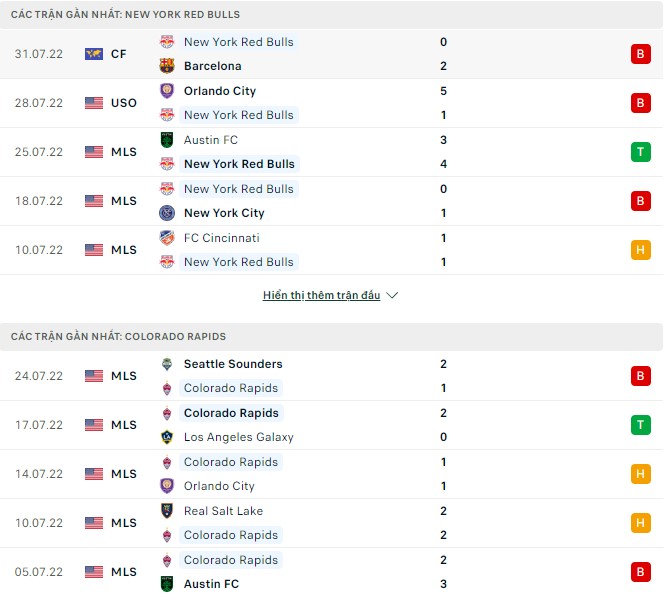
Task: Click the green T result badge on 25.07.22
Action: click(641, 152)
